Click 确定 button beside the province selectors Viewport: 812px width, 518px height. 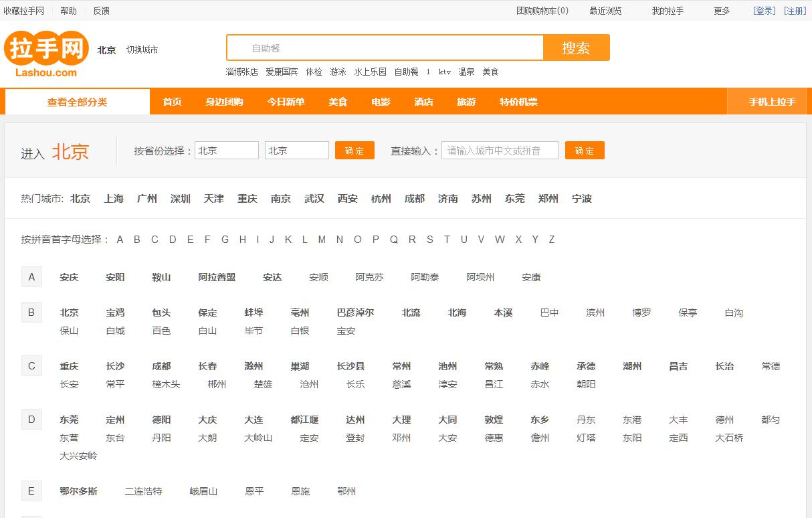(354, 151)
